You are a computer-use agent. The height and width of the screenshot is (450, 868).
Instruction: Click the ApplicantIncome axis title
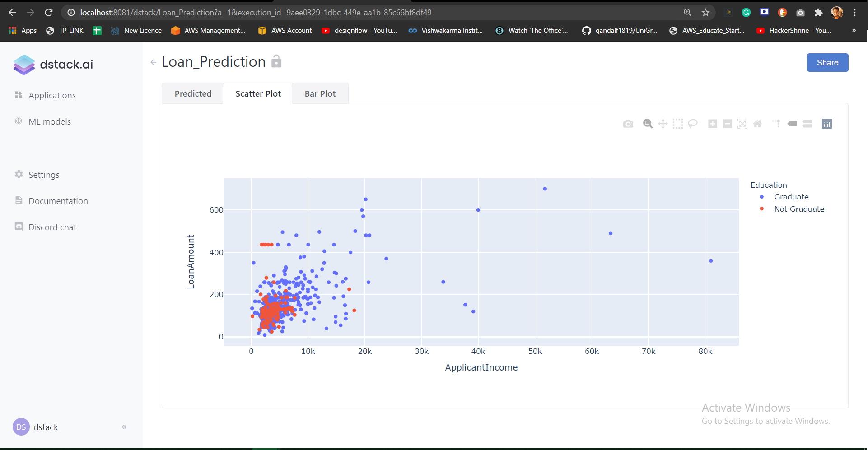(481, 367)
